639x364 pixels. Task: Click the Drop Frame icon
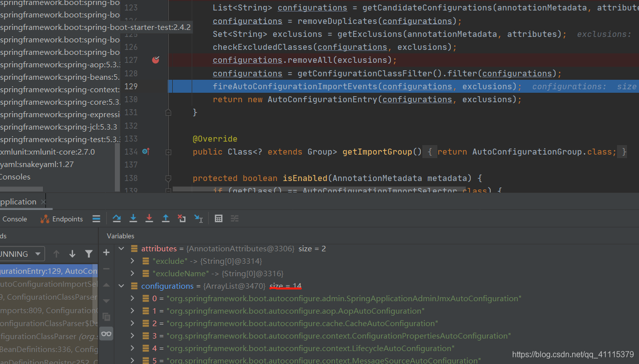click(182, 218)
